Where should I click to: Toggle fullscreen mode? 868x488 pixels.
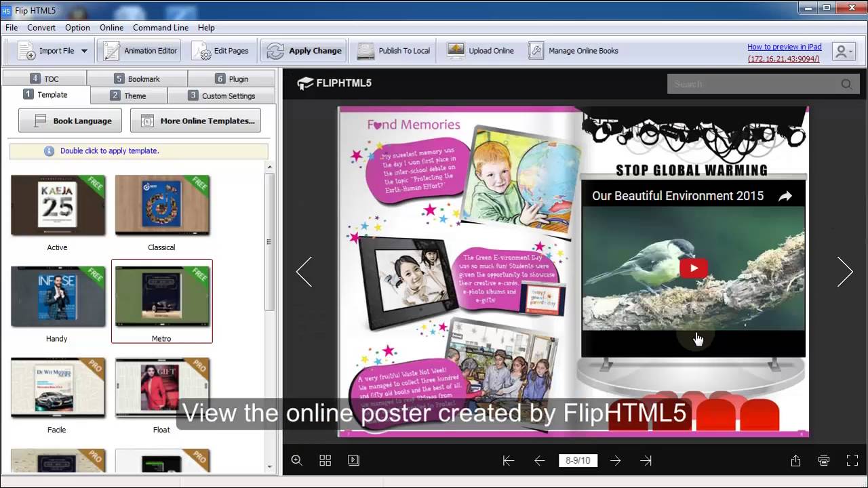(852, 461)
